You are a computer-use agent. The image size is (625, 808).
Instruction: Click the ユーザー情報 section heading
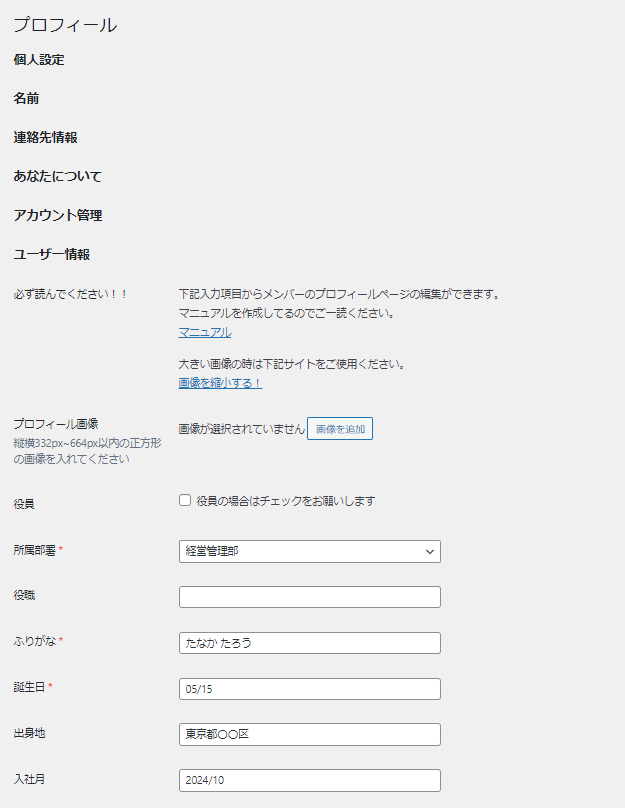(51, 255)
